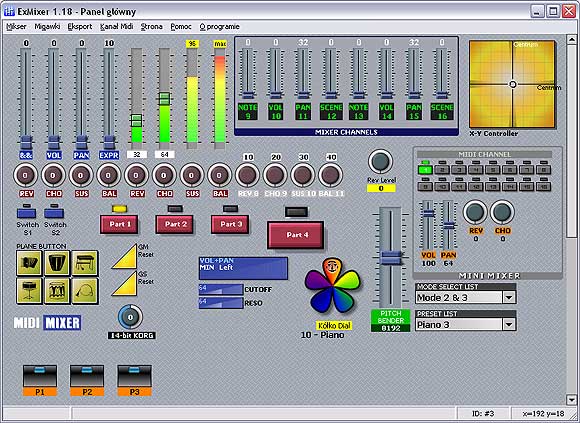The image size is (580, 423).
Task: Select MIDI channel 12 button
Action: pyautogui.click(x=476, y=186)
